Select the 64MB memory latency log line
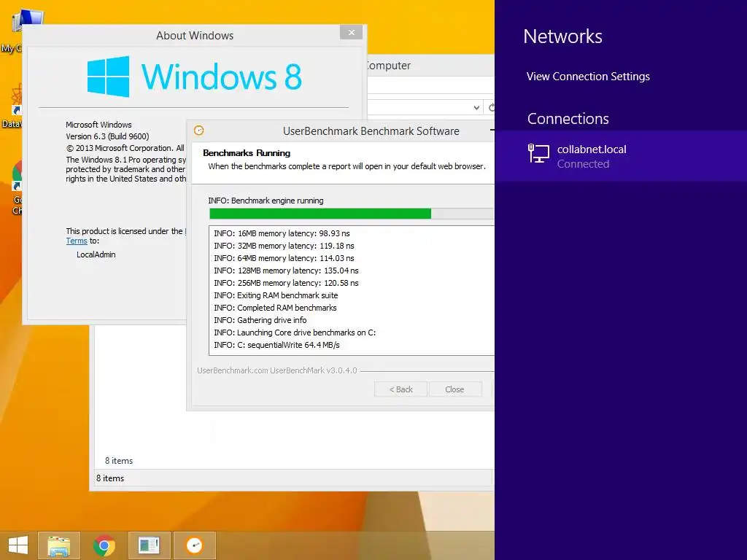 [284, 258]
